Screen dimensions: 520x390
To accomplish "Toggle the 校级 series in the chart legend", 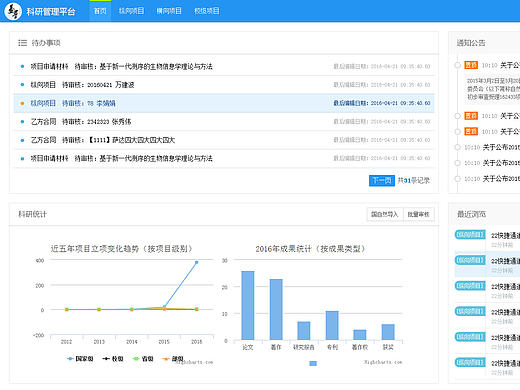I will click(113, 359).
